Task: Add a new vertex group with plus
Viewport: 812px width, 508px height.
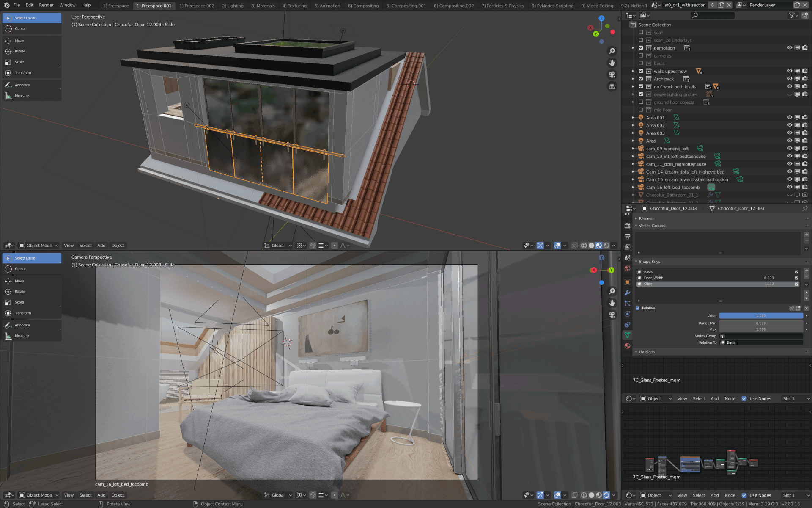Action: click(x=807, y=235)
